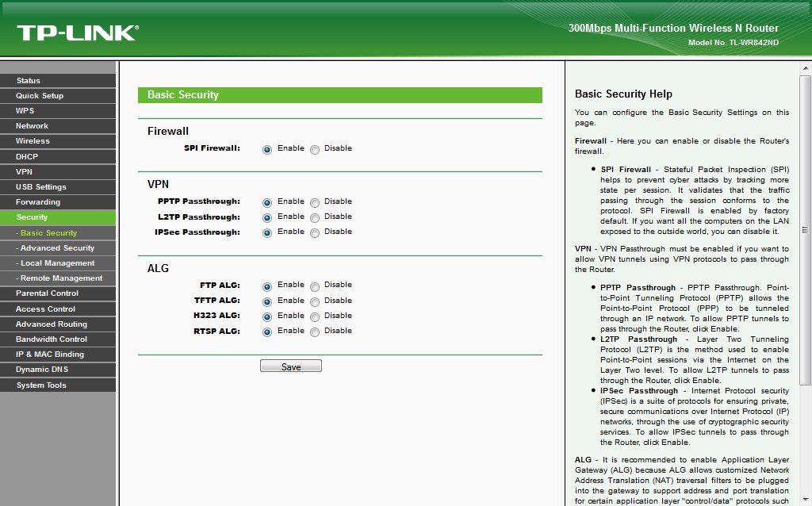Open Remote Management submenu

(x=58, y=278)
